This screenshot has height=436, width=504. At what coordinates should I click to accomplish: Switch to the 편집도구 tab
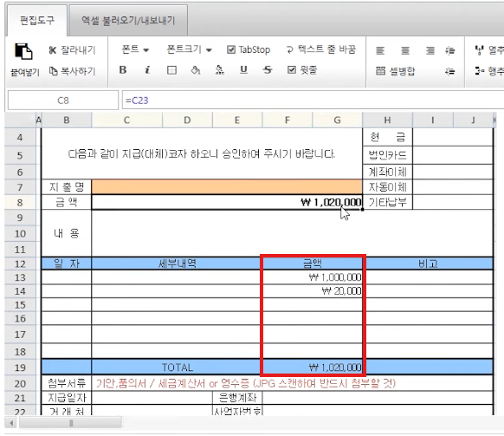pos(37,21)
